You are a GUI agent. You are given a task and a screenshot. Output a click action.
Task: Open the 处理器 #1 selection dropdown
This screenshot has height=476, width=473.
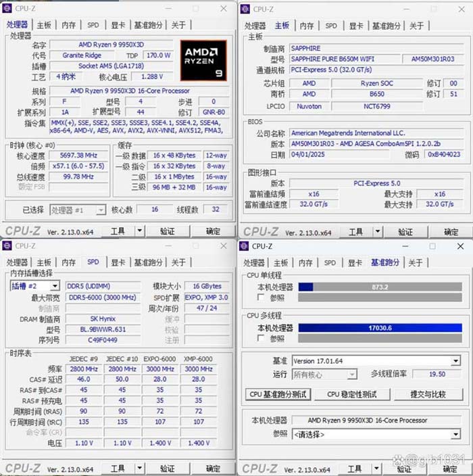pyautogui.click(x=100, y=210)
